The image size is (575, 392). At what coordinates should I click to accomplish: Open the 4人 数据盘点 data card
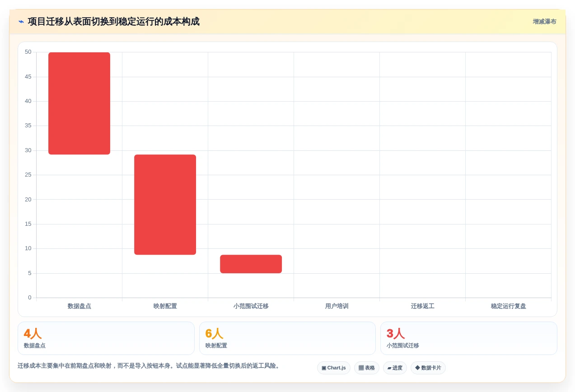[106, 338]
